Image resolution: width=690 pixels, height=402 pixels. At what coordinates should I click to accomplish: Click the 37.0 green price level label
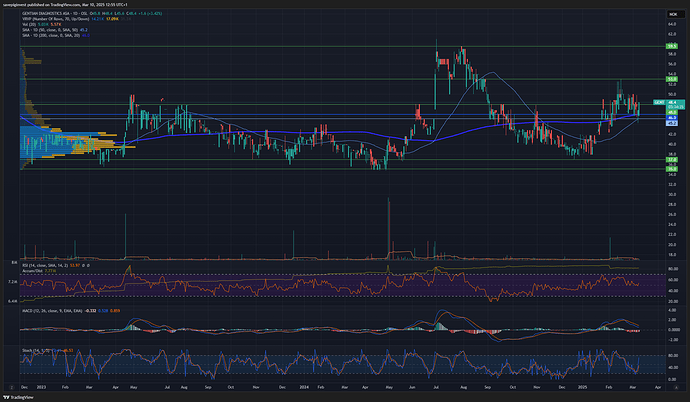pos(672,159)
